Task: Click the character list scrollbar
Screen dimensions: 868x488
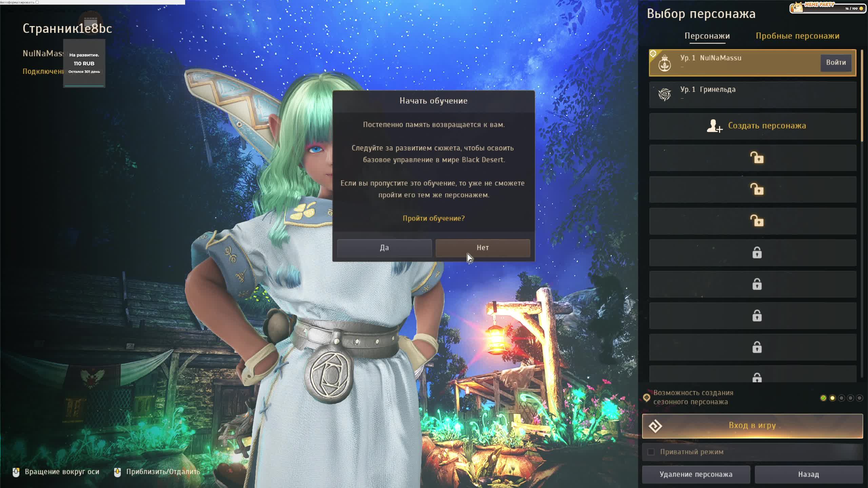Action: pos(862,95)
